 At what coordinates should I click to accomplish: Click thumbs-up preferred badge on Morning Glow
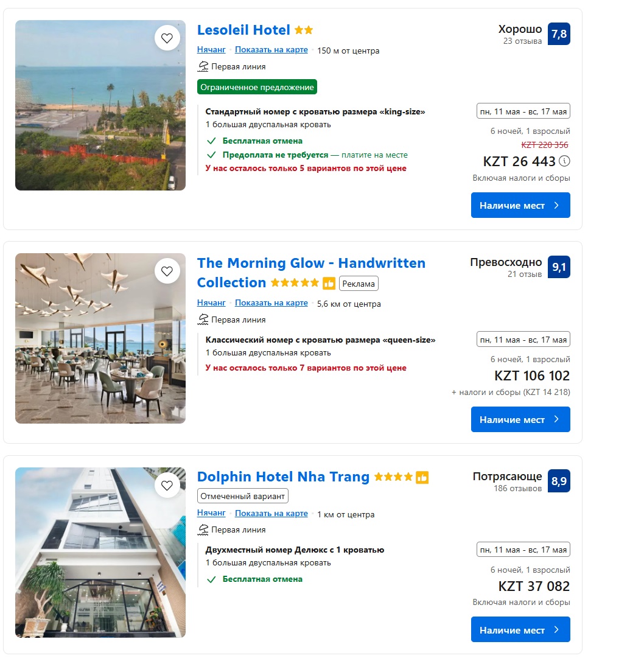(329, 283)
